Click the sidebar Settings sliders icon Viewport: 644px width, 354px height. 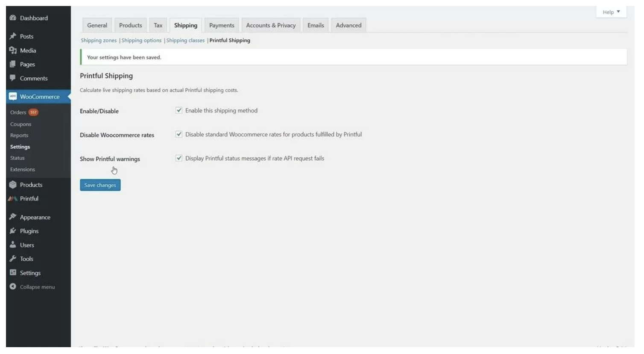(13, 272)
